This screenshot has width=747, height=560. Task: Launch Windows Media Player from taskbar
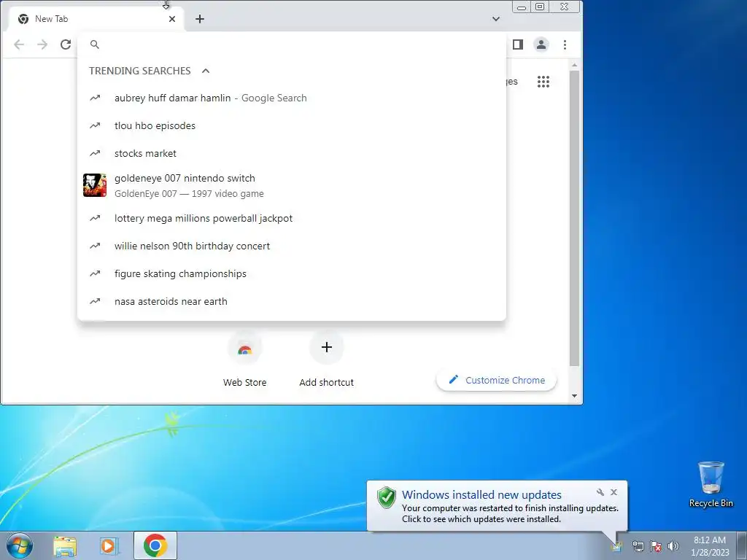[x=109, y=545]
